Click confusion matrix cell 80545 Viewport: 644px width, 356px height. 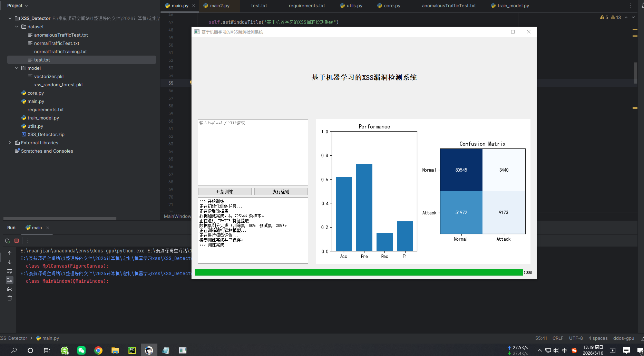click(461, 170)
